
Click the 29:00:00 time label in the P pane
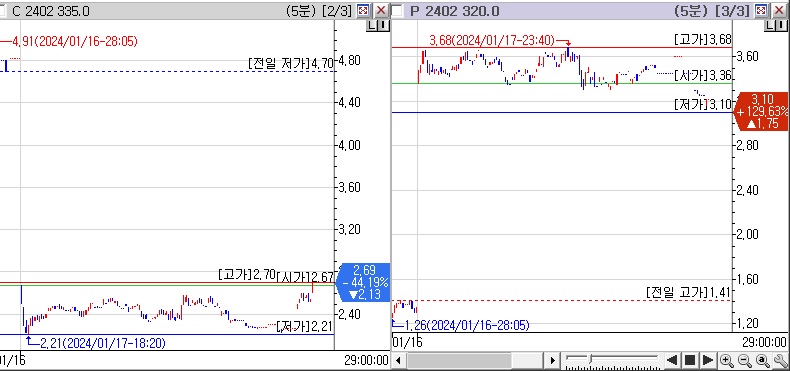click(764, 342)
